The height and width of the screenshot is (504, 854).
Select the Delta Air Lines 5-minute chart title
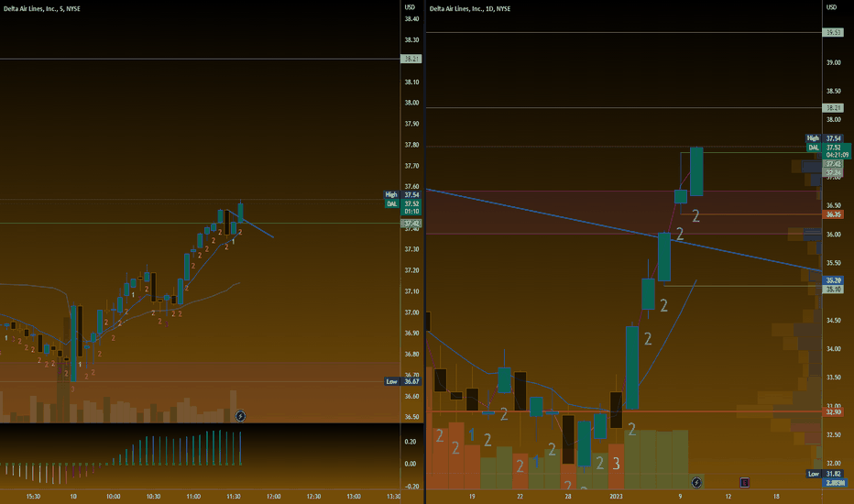pyautogui.click(x=42, y=9)
